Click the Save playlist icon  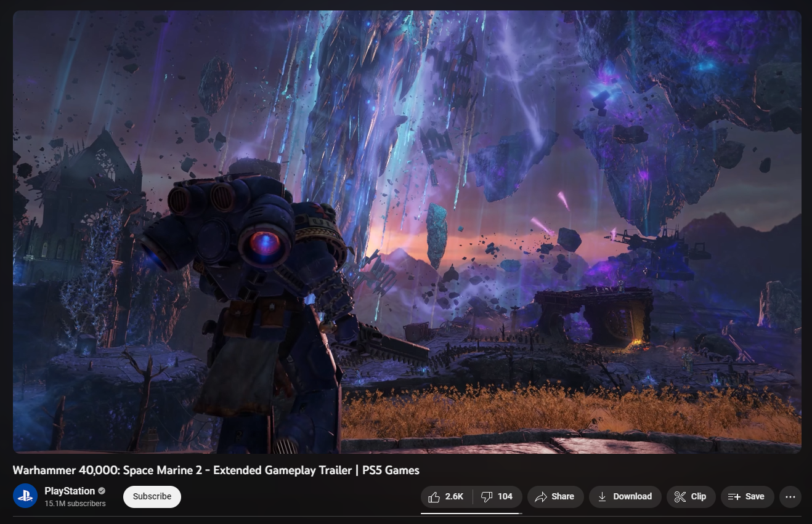point(734,496)
